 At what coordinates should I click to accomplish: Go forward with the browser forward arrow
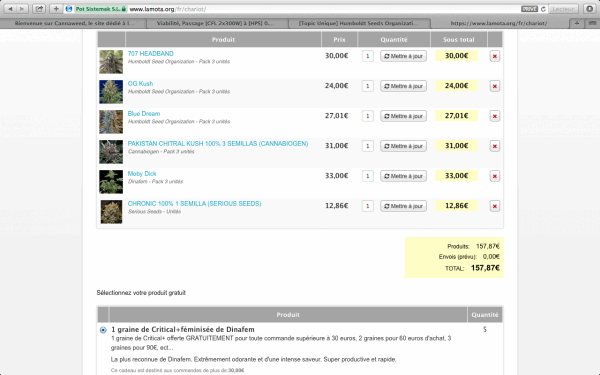22,9
